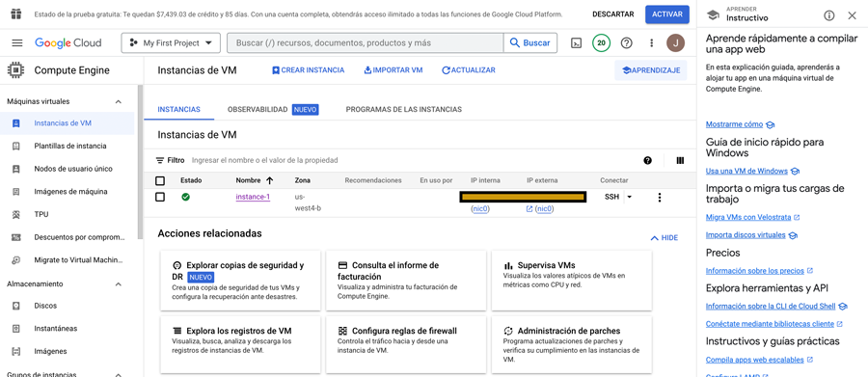Image resolution: width=868 pixels, height=377 pixels.
Task: Click the Filtro filter icon
Action: click(x=160, y=160)
